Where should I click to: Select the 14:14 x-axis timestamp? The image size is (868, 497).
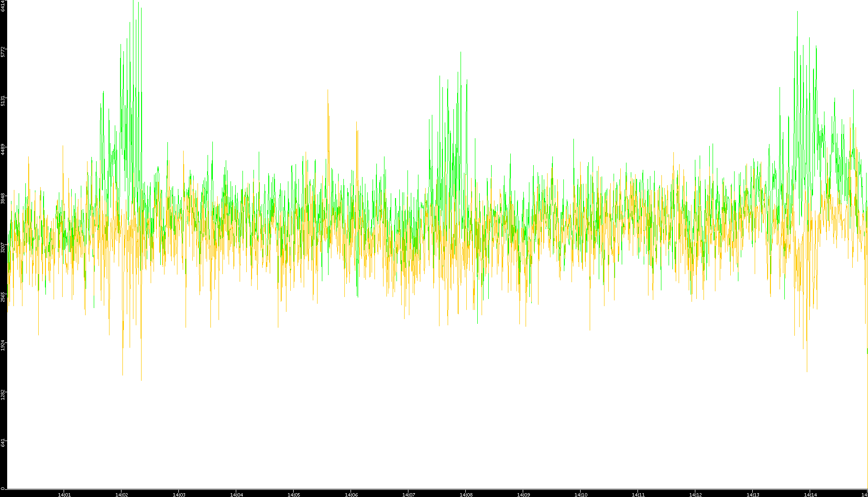coord(810,495)
